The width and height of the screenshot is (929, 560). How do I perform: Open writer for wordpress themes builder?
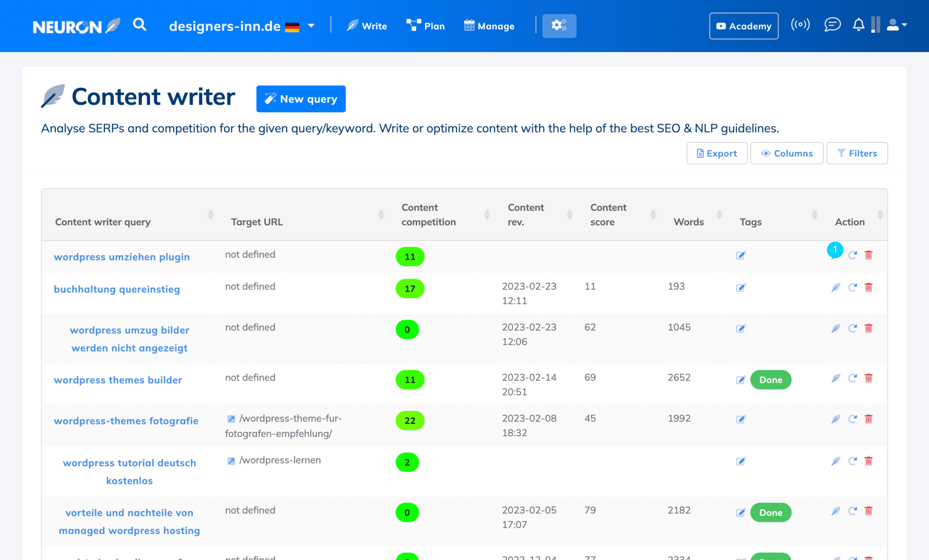click(x=836, y=378)
